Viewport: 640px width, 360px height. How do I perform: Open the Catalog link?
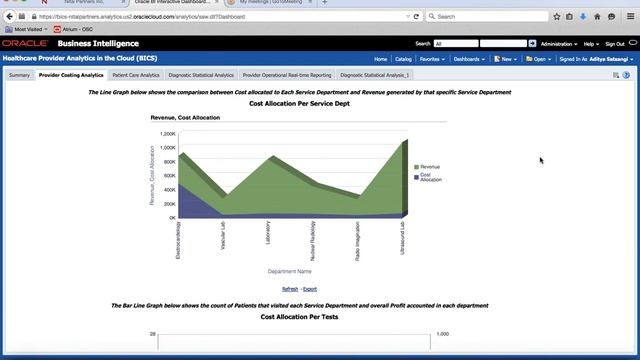click(403, 59)
